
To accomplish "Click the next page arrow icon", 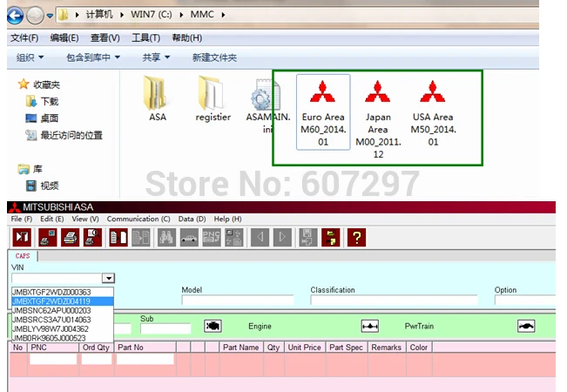I will click(282, 237).
